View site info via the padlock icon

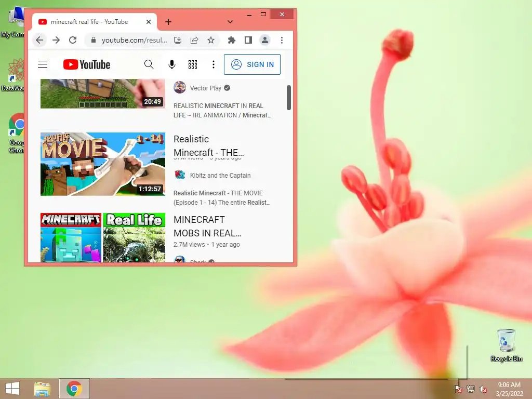coord(94,40)
